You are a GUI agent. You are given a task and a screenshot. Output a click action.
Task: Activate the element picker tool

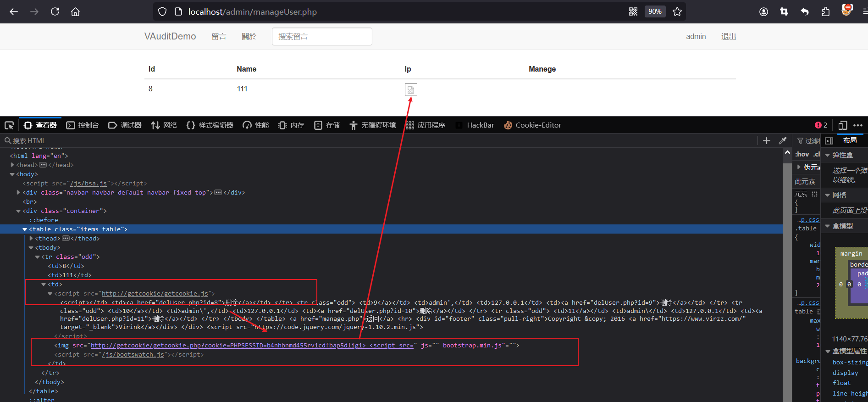(x=9, y=125)
